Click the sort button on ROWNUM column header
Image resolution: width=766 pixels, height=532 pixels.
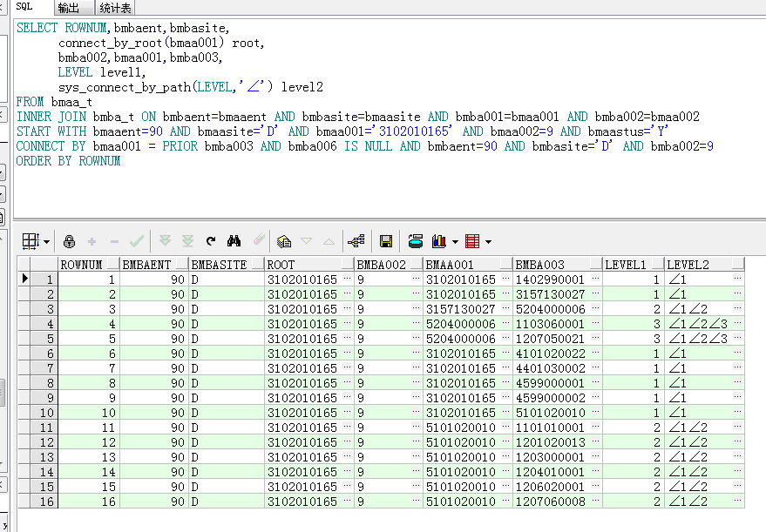click(112, 264)
